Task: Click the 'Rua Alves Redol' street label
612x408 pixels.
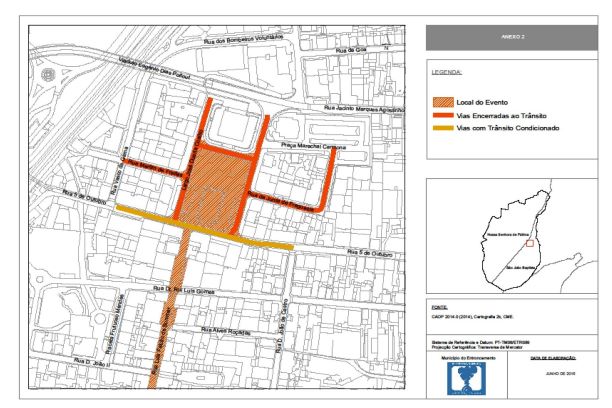Action: [223, 329]
